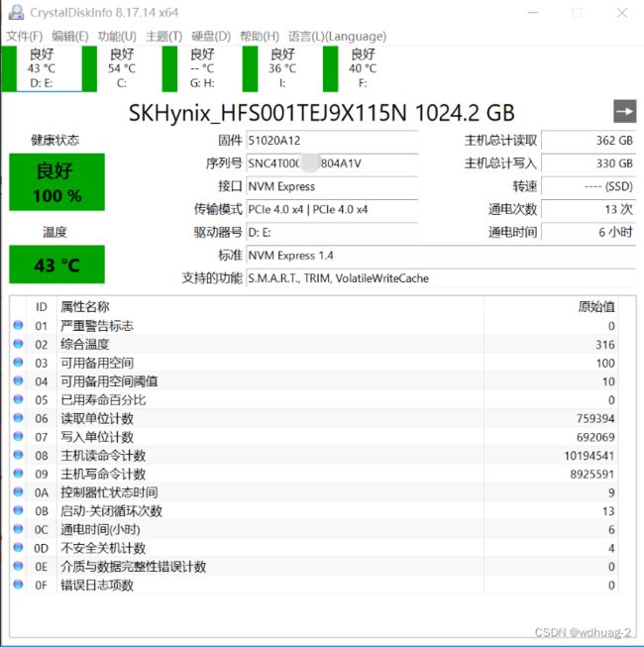The width and height of the screenshot is (644, 647).
Task: Click the blue status dot for 控制器忙状态时间
Action: coord(18,491)
